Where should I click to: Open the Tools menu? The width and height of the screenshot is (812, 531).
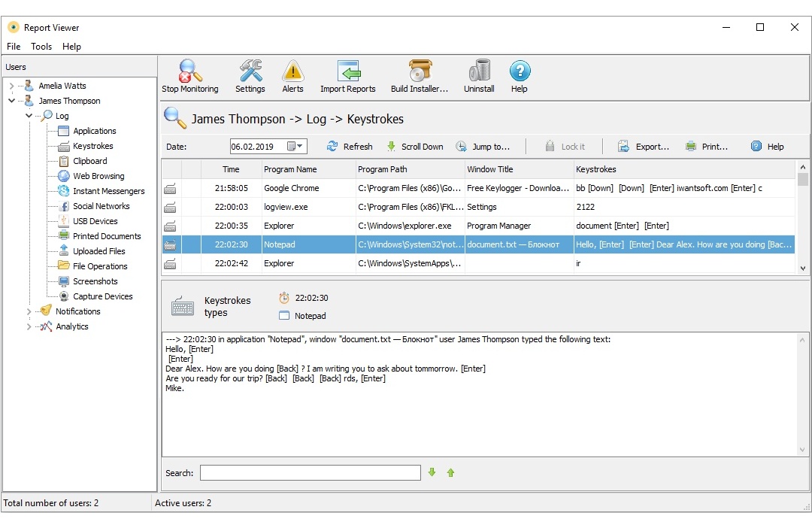point(41,46)
